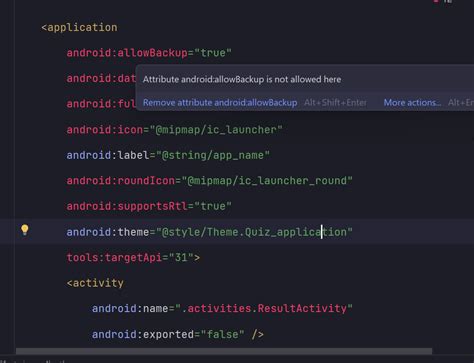Click android:allowBackup="true" attribute
The image size is (474, 363).
pos(149,53)
